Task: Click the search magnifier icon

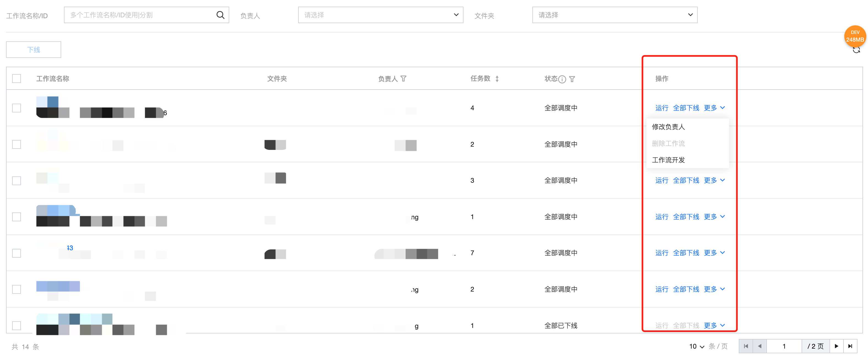Action: click(x=220, y=15)
